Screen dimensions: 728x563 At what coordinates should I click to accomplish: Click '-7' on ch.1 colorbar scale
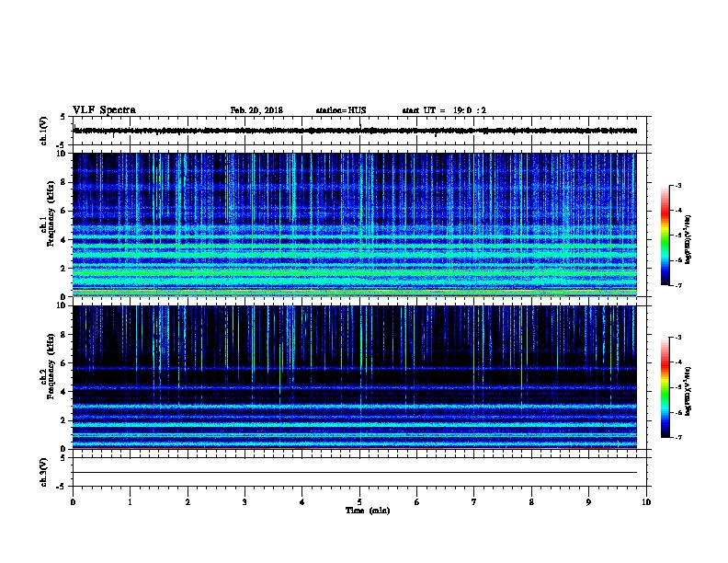pyautogui.click(x=677, y=285)
